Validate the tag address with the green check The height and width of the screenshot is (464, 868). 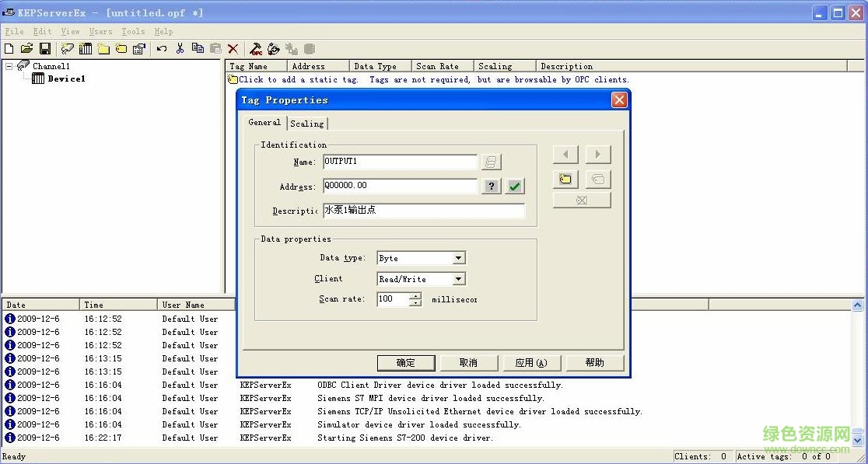[513, 186]
